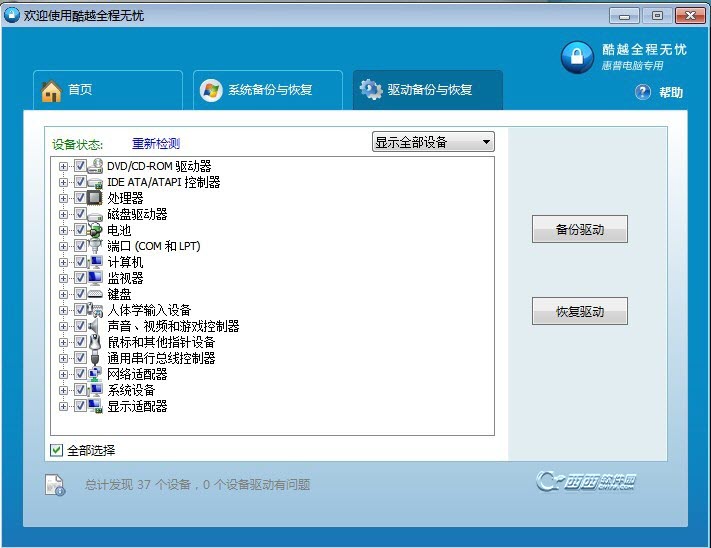Viewport: 711px width, 548px height.
Task: Click the DVD/CD-ROM drive icon
Action: (95, 166)
